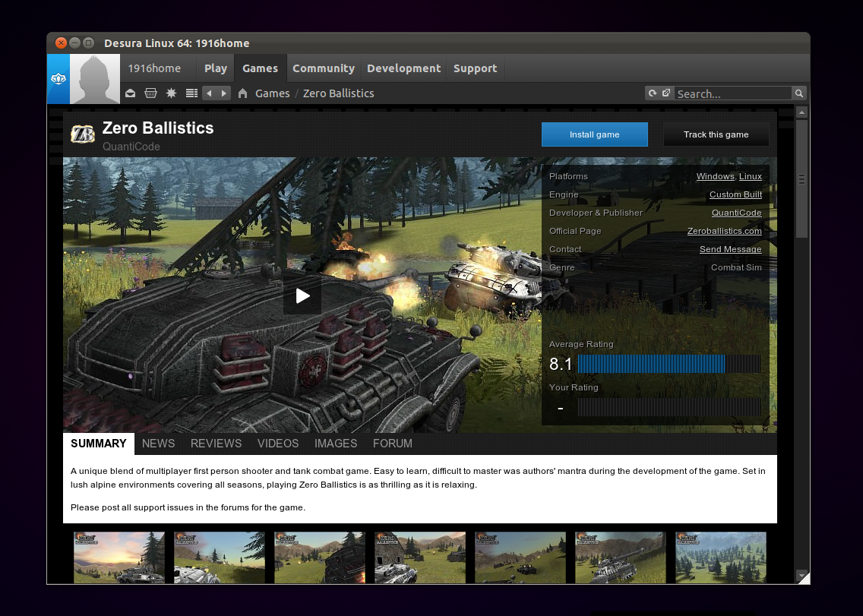Visit the Zeroballistics.com official page link
Screen dimensions: 863x616
[x=724, y=231]
